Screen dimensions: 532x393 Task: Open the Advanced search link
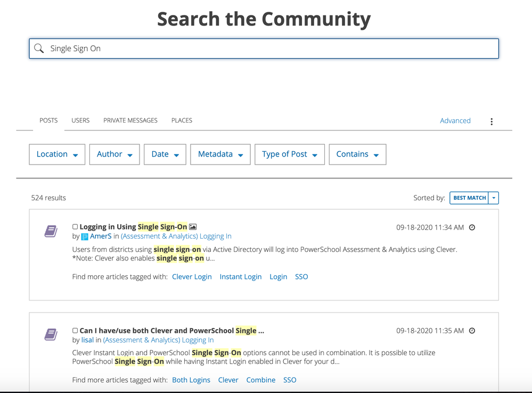[x=455, y=121]
